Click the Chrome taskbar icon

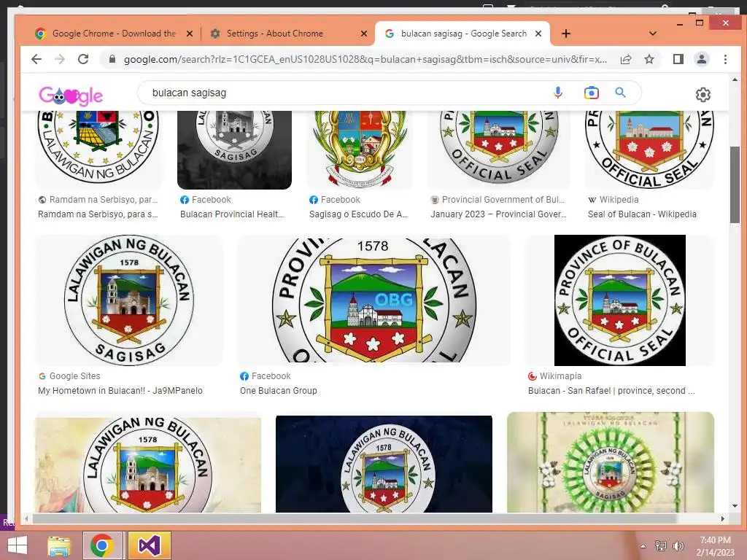[x=102, y=545]
